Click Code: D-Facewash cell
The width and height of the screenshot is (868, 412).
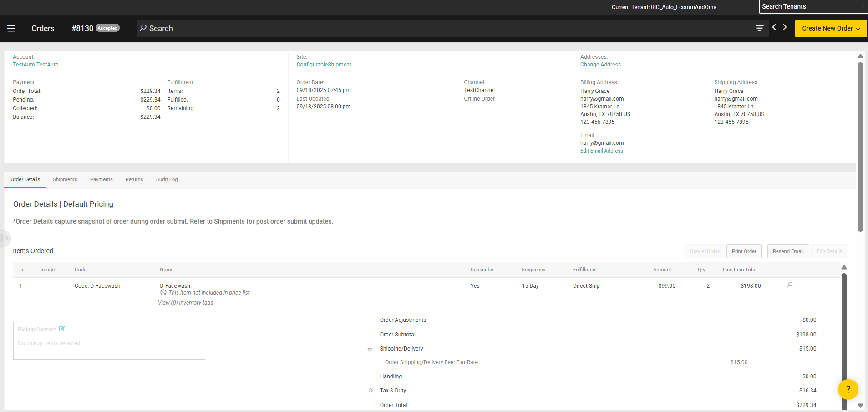coord(97,286)
